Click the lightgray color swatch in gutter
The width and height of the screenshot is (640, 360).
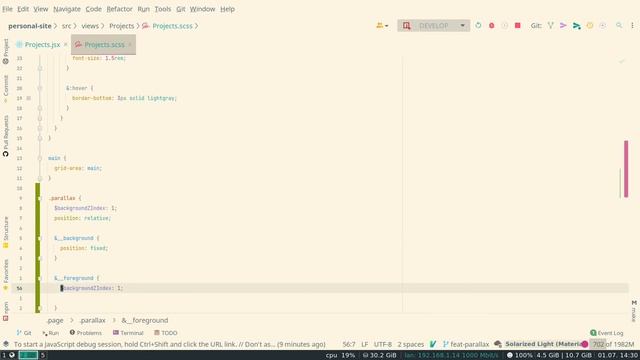(x=29, y=98)
